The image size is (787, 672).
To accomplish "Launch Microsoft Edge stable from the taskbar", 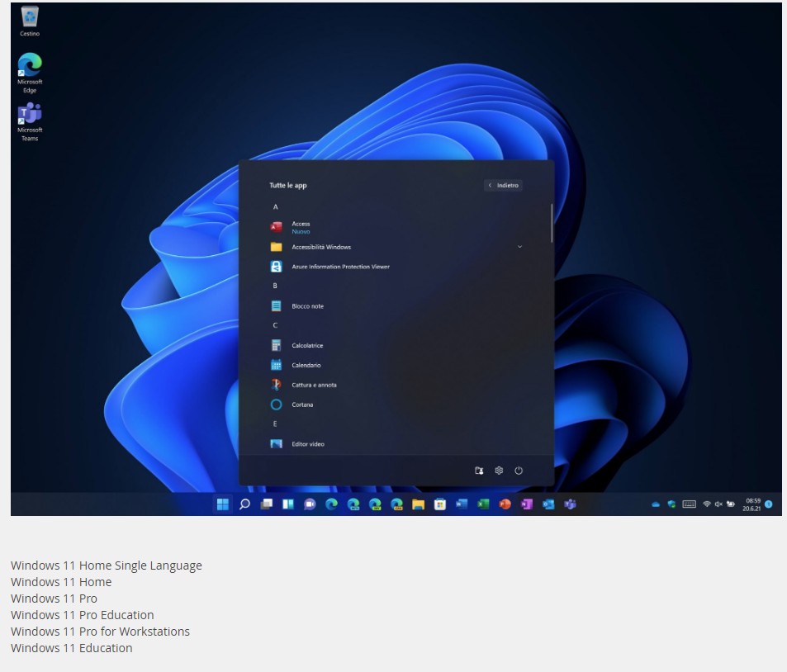I will point(331,504).
